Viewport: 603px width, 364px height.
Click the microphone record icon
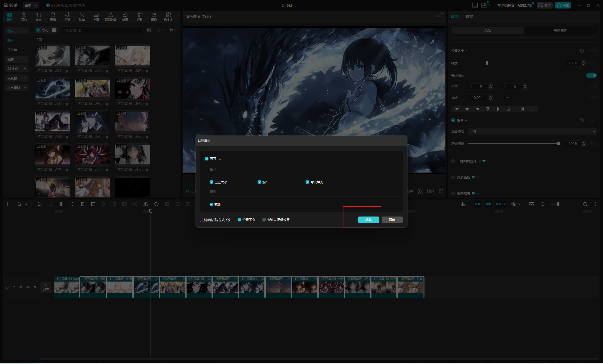(463, 204)
